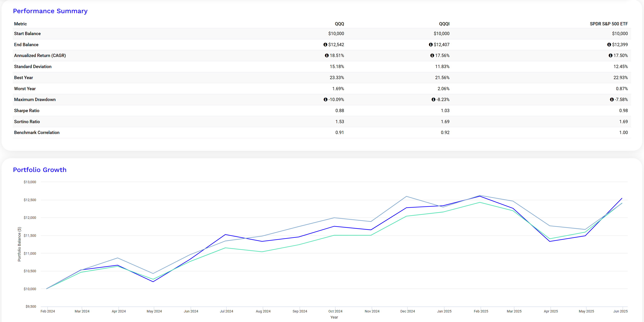The image size is (644, 322).
Task: Click SPDR benchmark correlation value 1.00
Action: coord(624,132)
